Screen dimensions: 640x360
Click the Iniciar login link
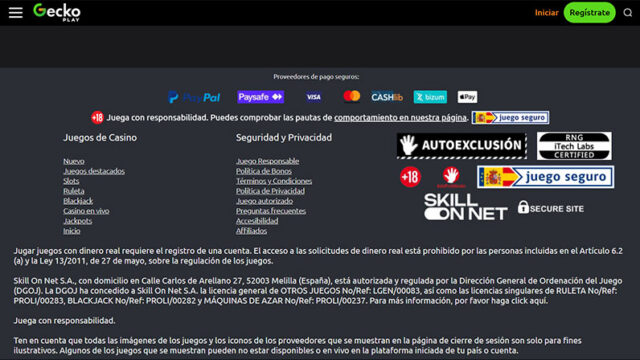pyautogui.click(x=547, y=13)
